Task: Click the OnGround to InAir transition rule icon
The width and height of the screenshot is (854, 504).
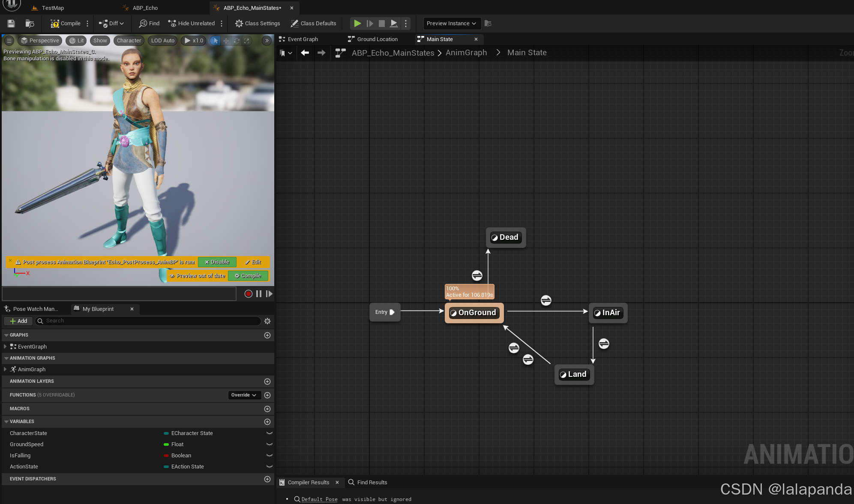Action: [x=546, y=300]
